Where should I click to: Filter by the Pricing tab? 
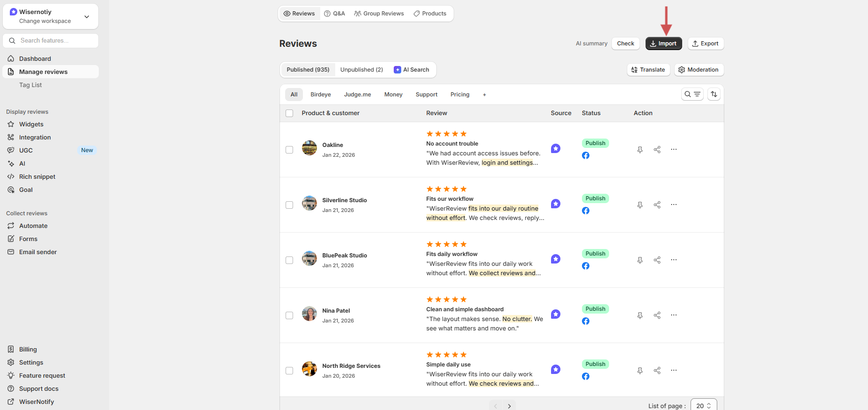(460, 95)
